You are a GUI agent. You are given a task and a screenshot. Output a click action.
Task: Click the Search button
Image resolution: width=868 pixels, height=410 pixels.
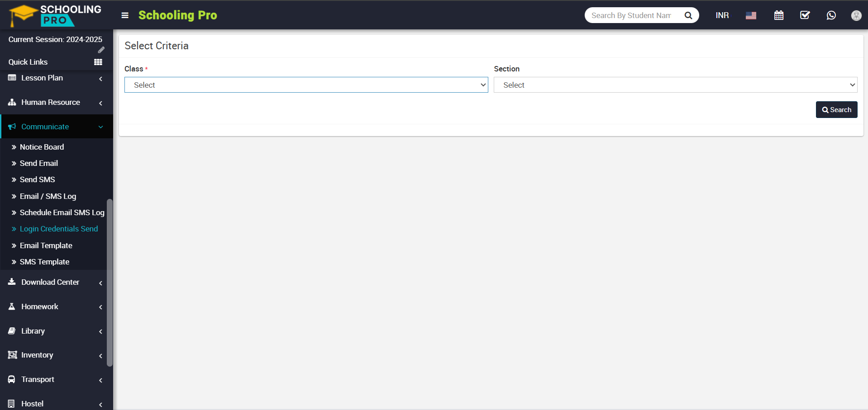tap(836, 110)
